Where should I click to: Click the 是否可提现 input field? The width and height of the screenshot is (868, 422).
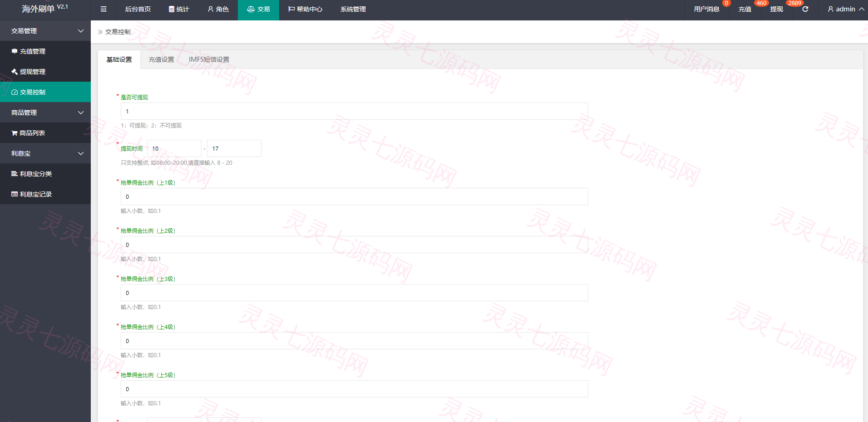[x=354, y=111]
